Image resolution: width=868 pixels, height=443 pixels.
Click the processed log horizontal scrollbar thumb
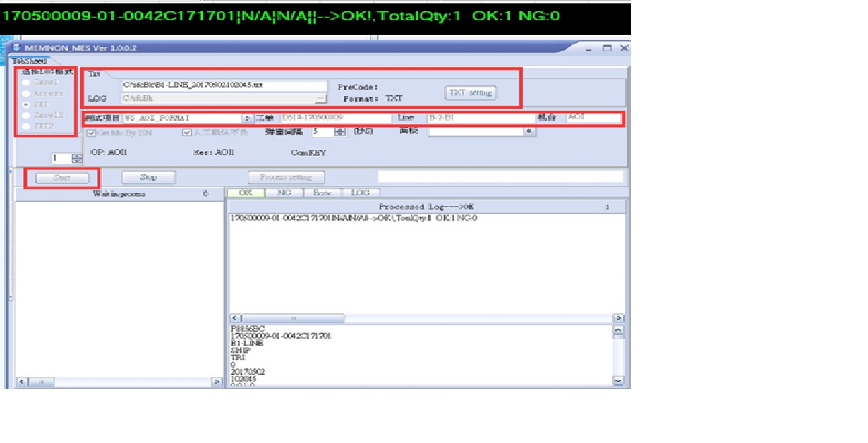tap(293, 319)
